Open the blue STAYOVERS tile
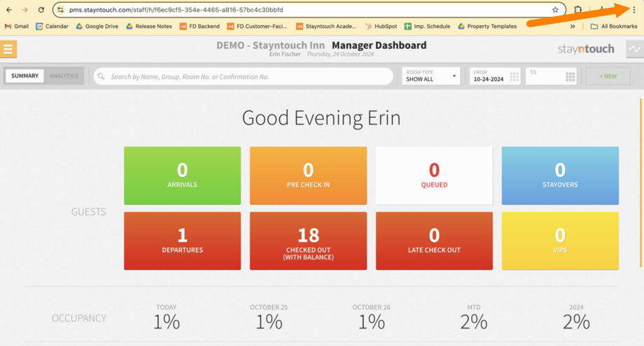The image size is (644, 346). pos(560,175)
